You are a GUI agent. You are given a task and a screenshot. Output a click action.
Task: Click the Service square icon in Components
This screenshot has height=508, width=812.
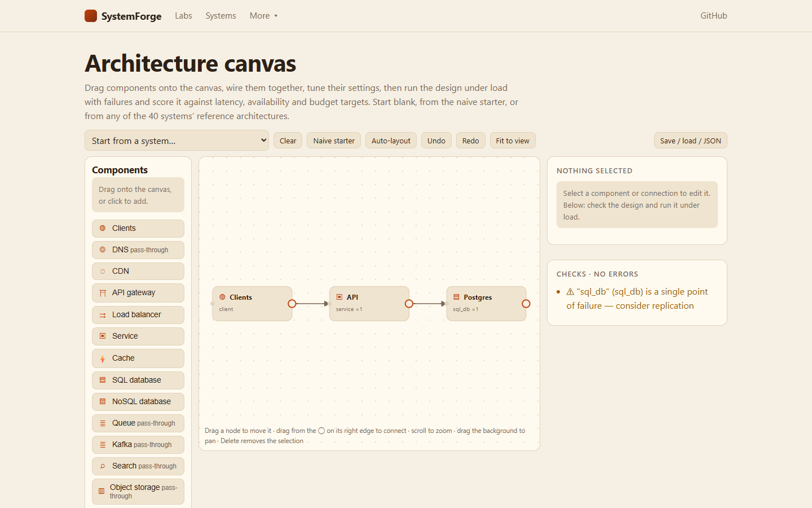click(x=103, y=336)
